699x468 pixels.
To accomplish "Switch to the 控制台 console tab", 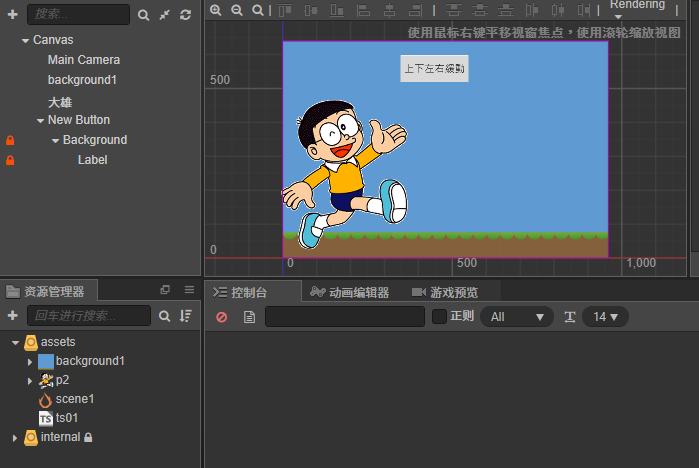I will (x=253, y=292).
